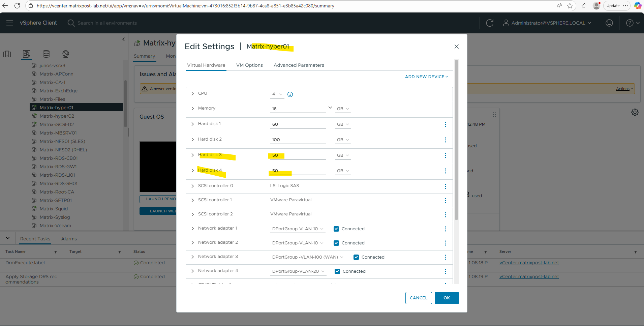Switch to the VM Options tab

249,65
